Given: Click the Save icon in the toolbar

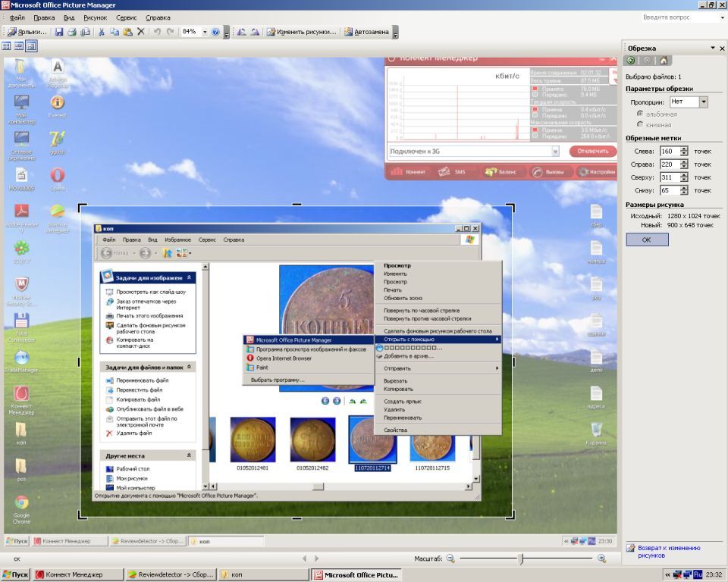Looking at the screenshot, I should point(59,32).
